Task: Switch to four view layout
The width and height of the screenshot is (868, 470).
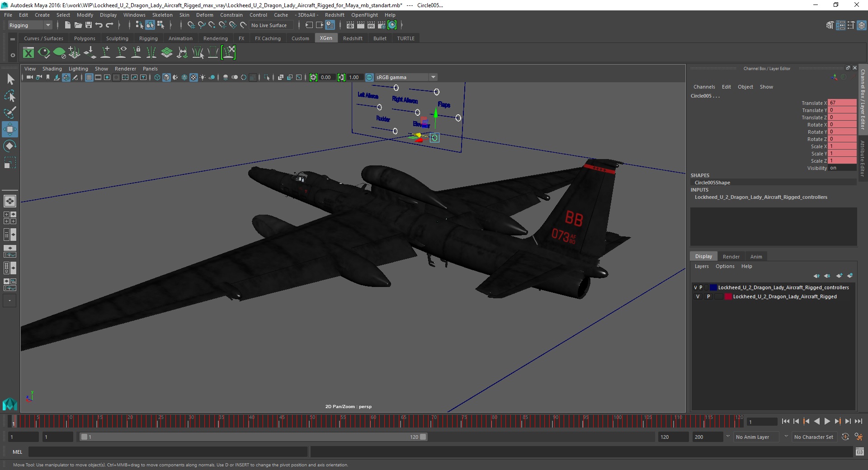Action: [x=10, y=218]
